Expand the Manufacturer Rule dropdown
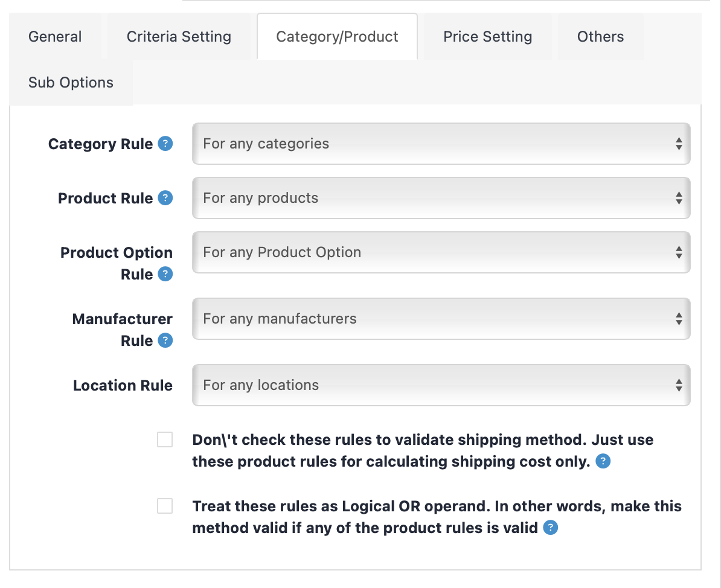The height and width of the screenshot is (588, 721). click(441, 319)
